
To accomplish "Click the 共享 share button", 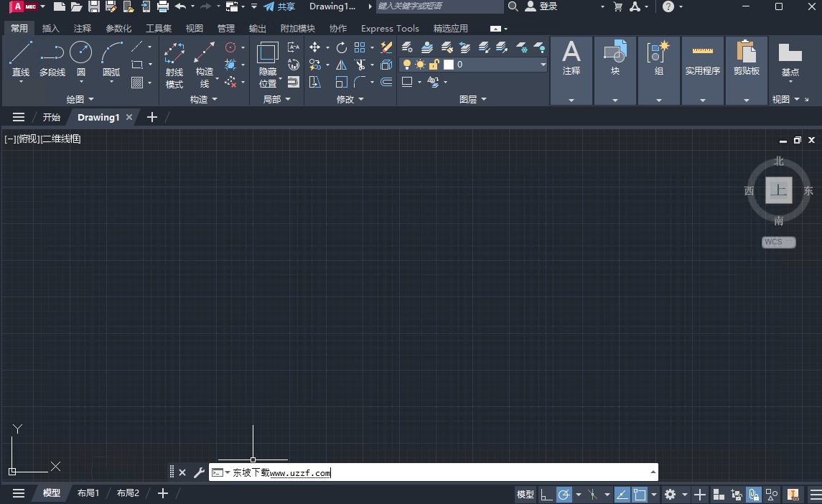I will tap(280, 6).
